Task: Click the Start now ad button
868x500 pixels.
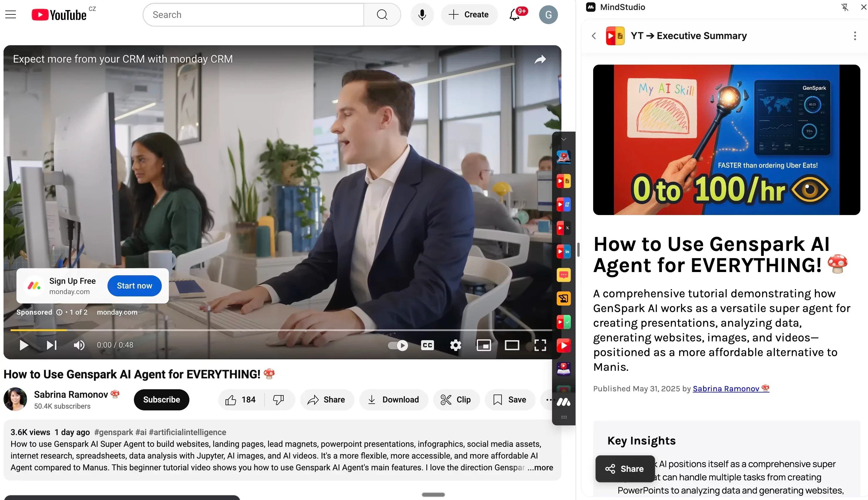Action: click(134, 286)
